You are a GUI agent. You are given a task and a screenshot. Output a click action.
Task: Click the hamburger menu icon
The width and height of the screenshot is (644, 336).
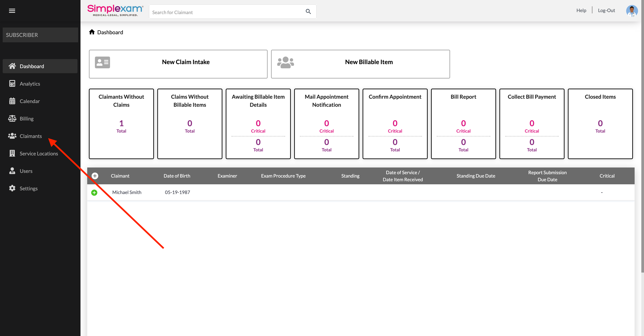[x=12, y=11]
